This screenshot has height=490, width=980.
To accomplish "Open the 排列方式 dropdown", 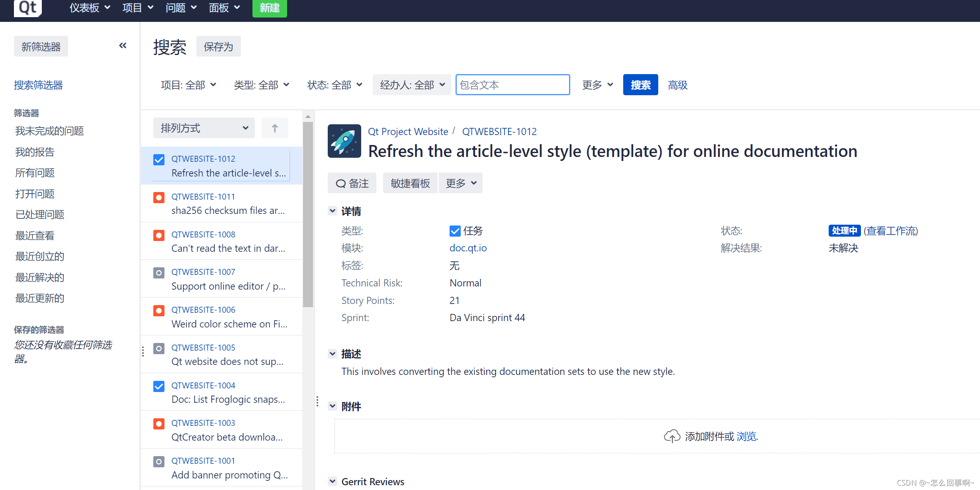I will click(203, 128).
